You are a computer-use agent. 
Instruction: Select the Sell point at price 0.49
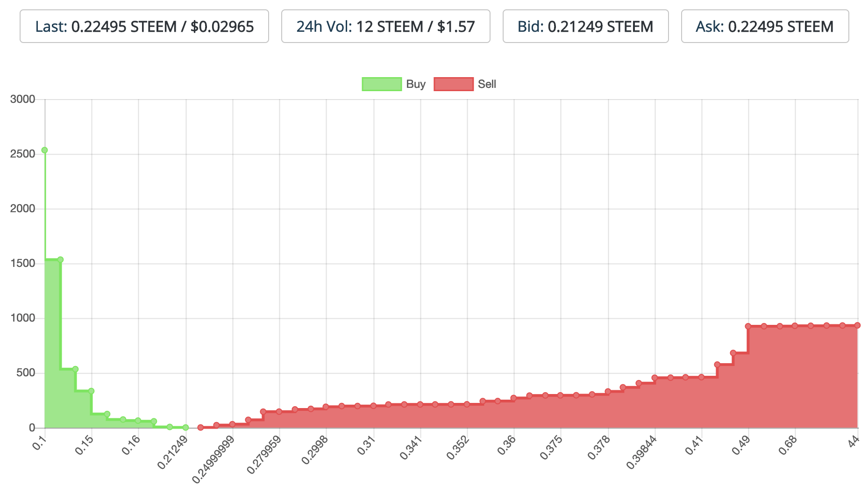point(748,326)
